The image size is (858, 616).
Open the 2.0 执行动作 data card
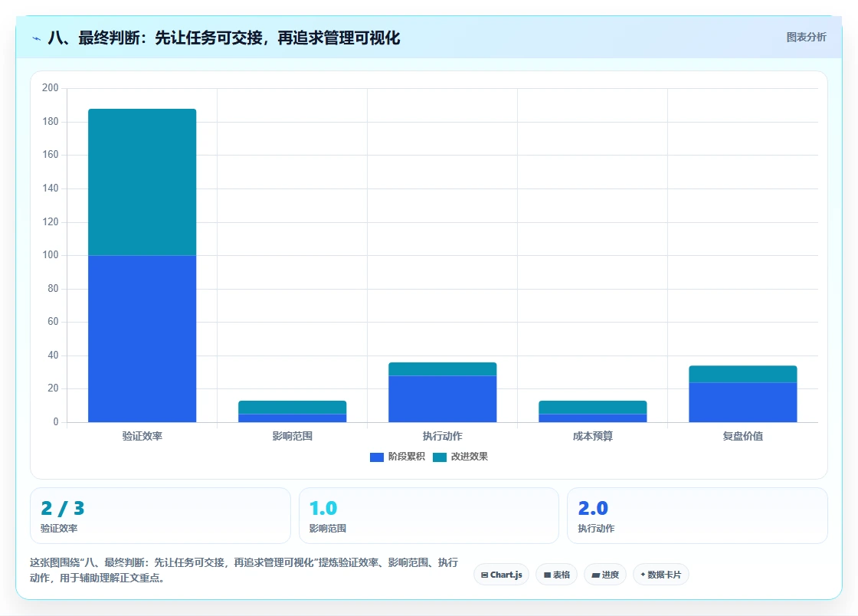pos(697,516)
